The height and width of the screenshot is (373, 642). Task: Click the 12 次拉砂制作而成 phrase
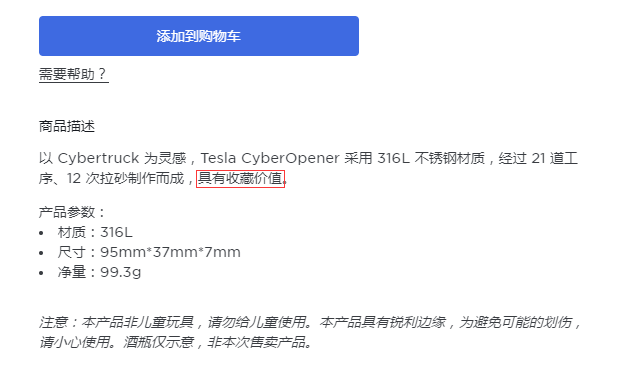tap(125, 179)
